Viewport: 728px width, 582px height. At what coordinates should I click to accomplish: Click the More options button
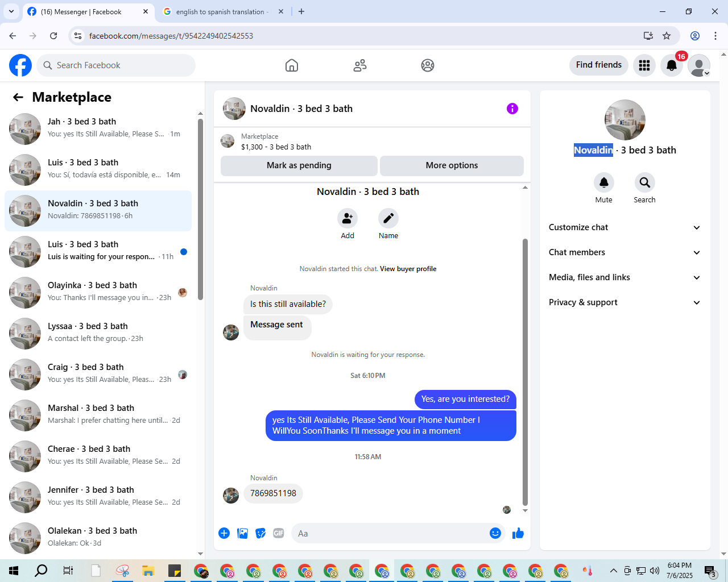[452, 165]
